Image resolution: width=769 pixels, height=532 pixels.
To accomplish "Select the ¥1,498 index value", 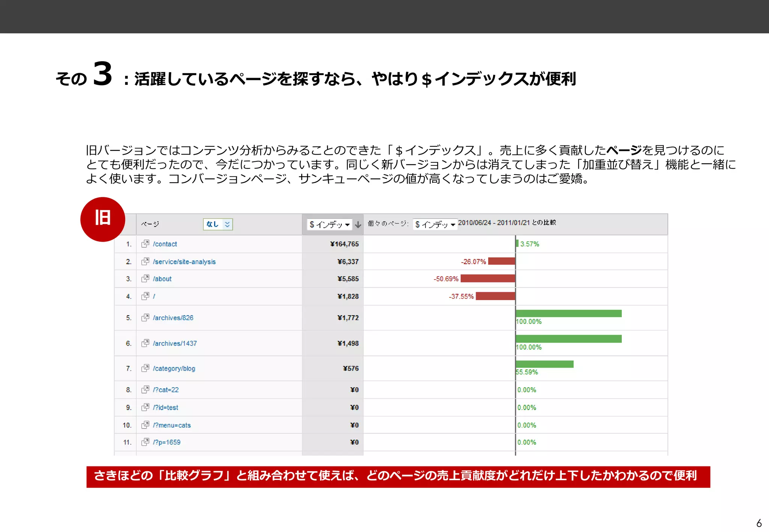I will (x=348, y=343).
